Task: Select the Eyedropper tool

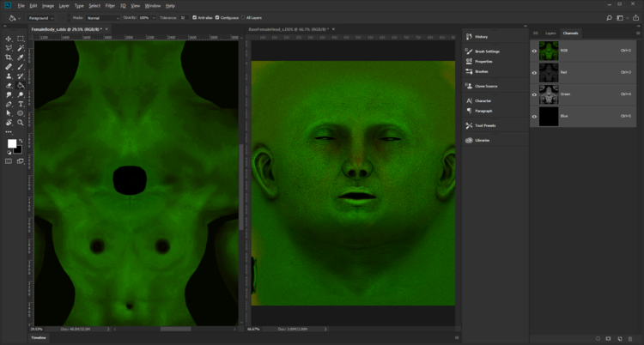Action: [x=21, y=57]
